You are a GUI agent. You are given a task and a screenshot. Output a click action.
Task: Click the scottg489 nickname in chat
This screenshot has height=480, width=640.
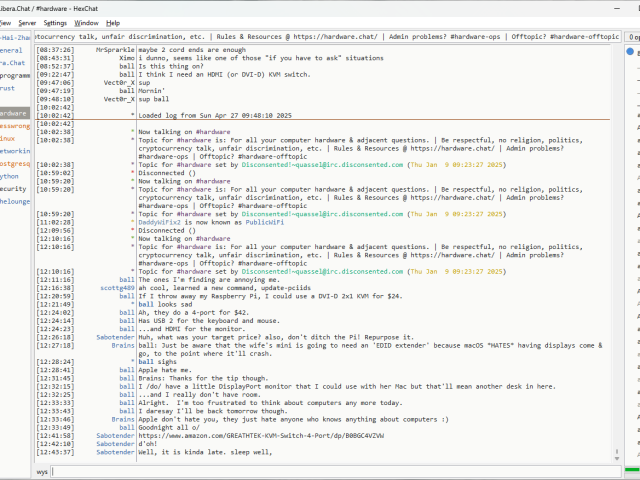pyautogui.click(x=117, y=288)
